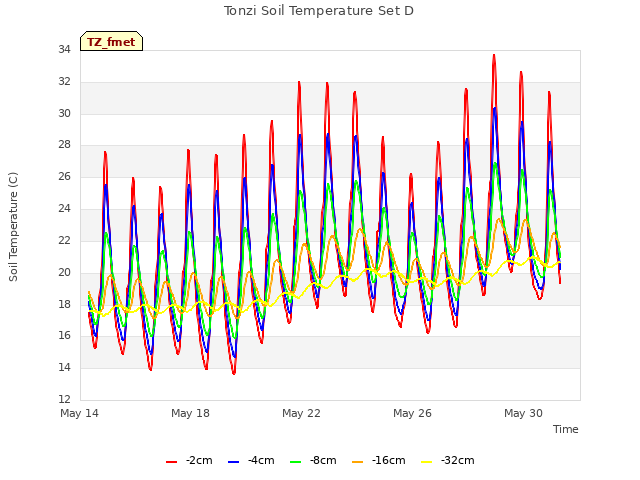This screenshot has height=480, width=640.
Task: Click the May 26 x-axis tick label
Action: click(x=413, y=413)
